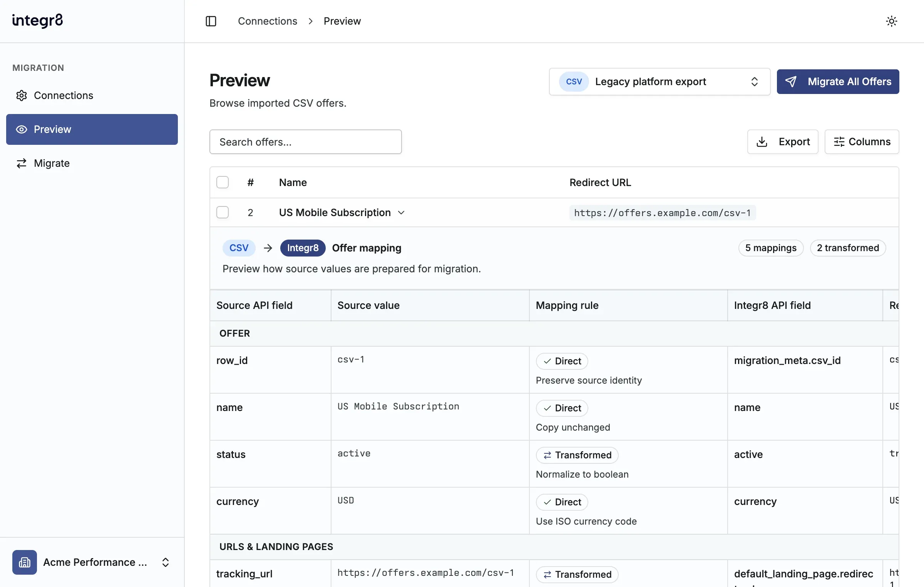Screen dimensions: 924x587
Task: Click the Direct badge in row_id row
Action: [562, 361]
